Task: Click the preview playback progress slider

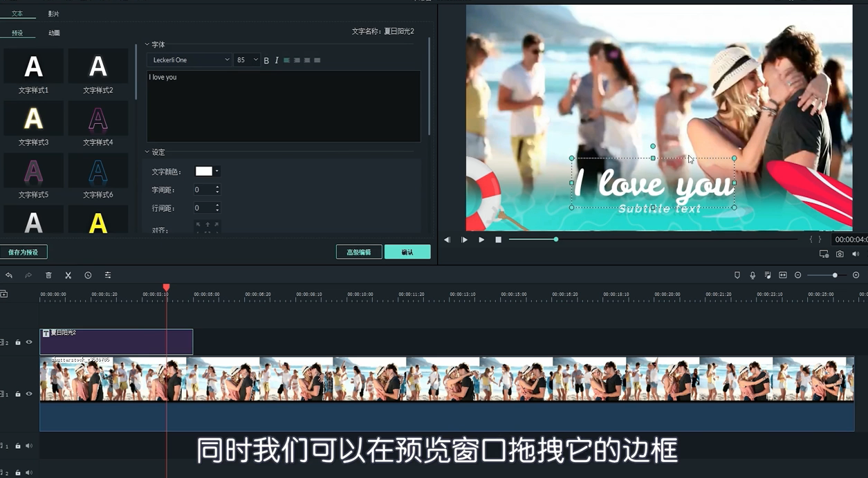Action: coord(653,239)
